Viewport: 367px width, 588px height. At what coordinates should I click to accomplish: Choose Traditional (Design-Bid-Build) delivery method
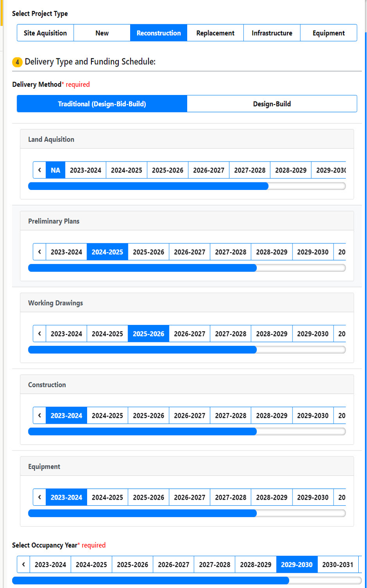point(102,104)
